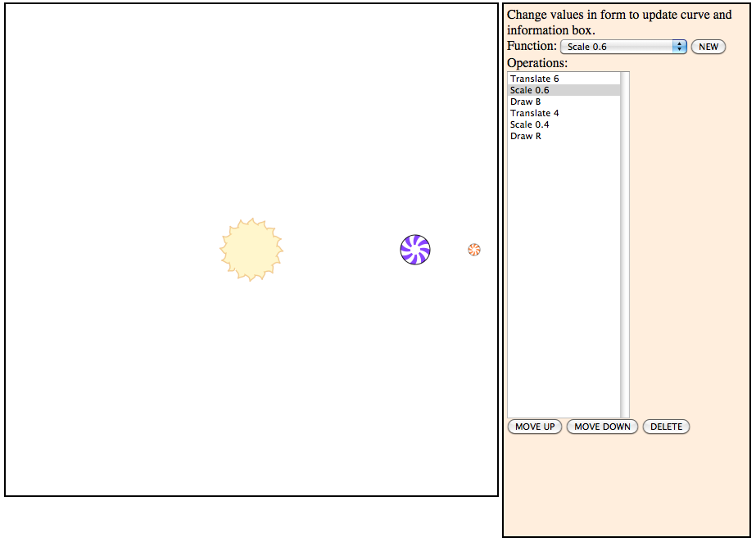The height and width of the screenshot is (542, 756).
Task: Click the small orange swirl ball
Action: click(474, 249)
